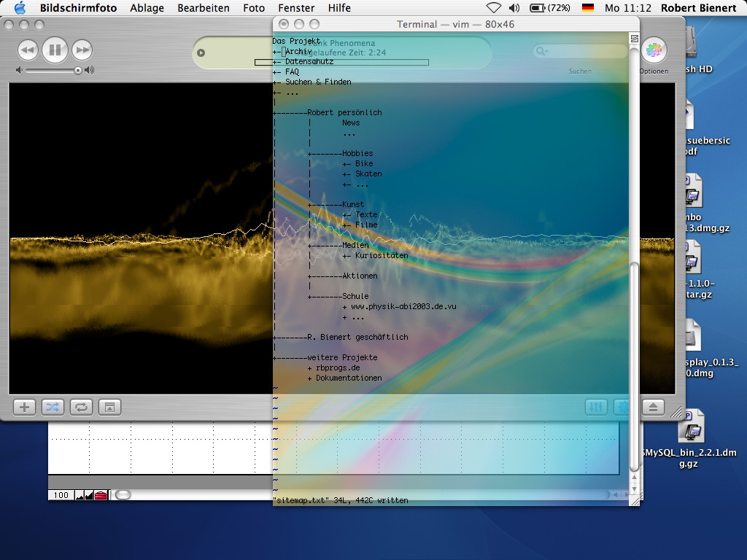The height and width of the screenshot is (560, 747).
Task: Click the background window horizontal scrollbar thumb
Action: (123, 495)
